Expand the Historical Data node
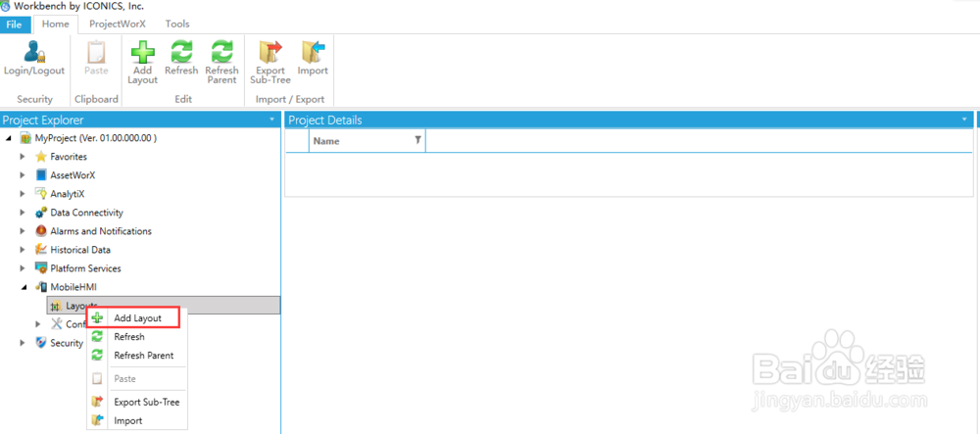Viewport: 980px width, 434px height. tap(23, 251)
